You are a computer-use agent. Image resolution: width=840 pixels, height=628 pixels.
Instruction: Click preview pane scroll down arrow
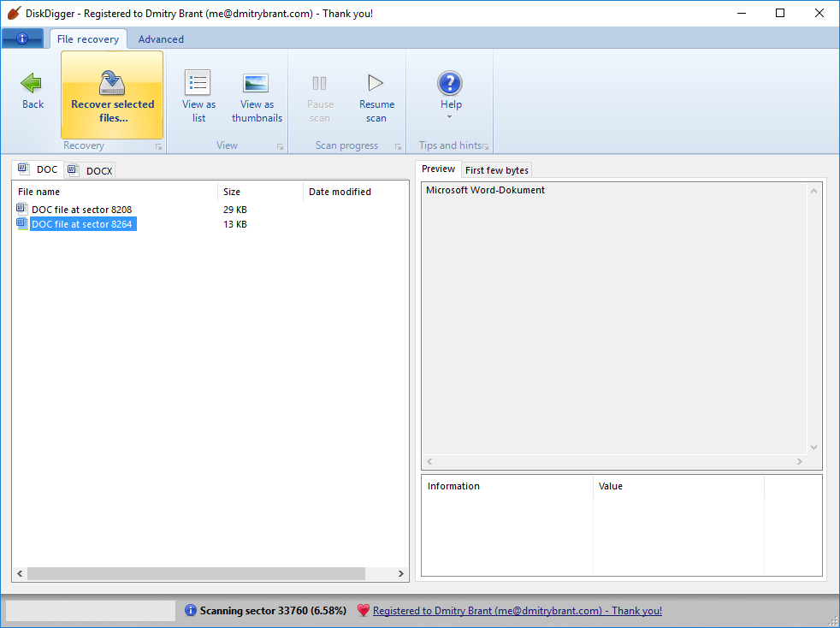(x=813, y=447)
